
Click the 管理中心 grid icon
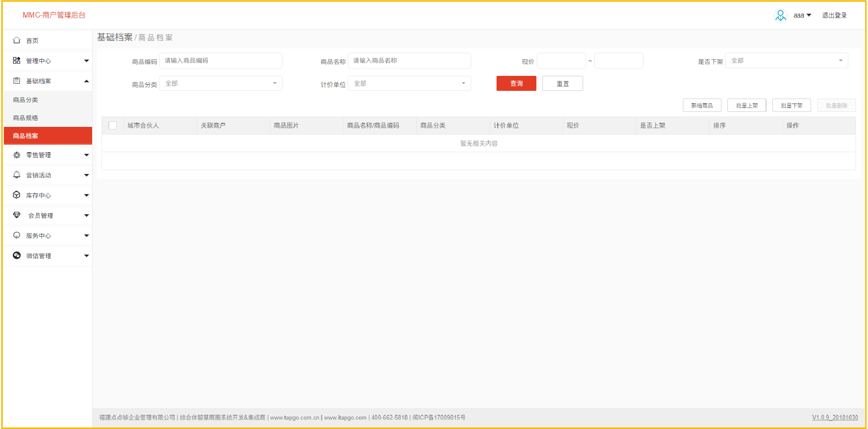click(17, 60)
